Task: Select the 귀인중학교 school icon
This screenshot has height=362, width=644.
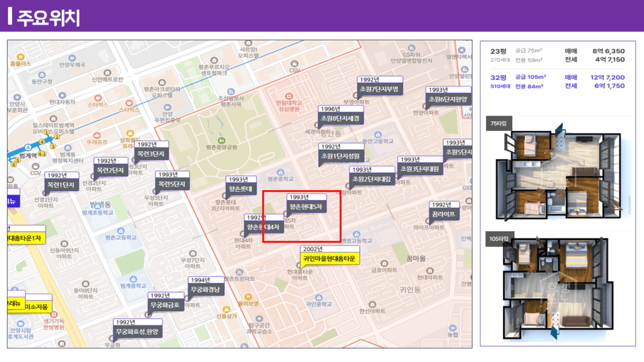Action: 318,297
